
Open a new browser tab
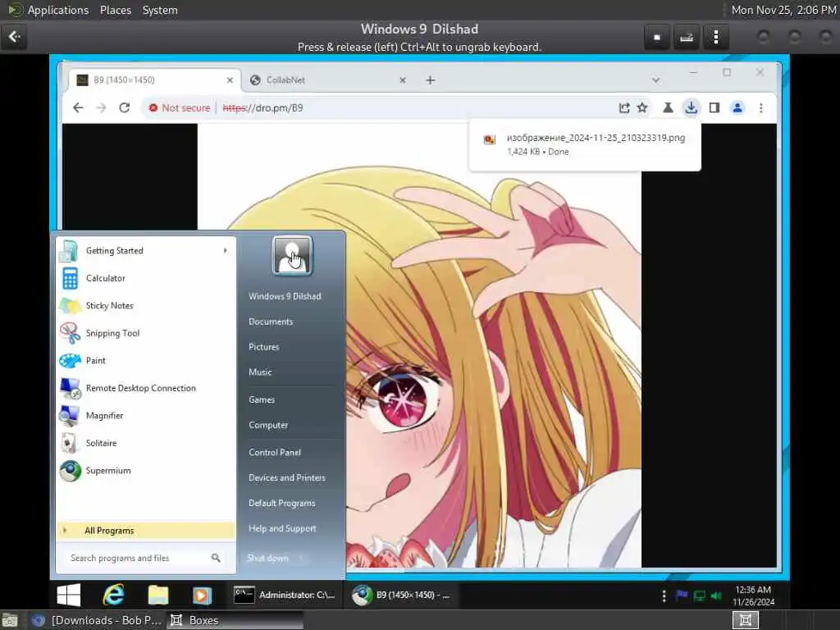tap(430, 80)
